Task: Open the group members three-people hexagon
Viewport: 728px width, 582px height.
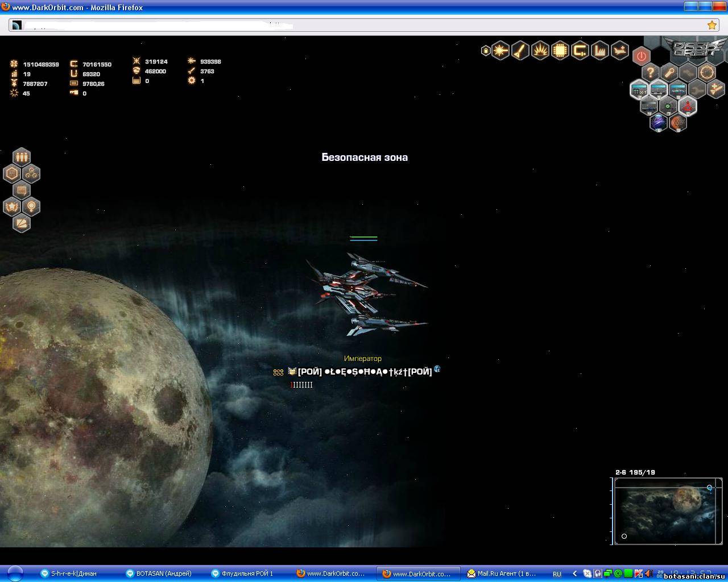Action: (x=22, y=156)
